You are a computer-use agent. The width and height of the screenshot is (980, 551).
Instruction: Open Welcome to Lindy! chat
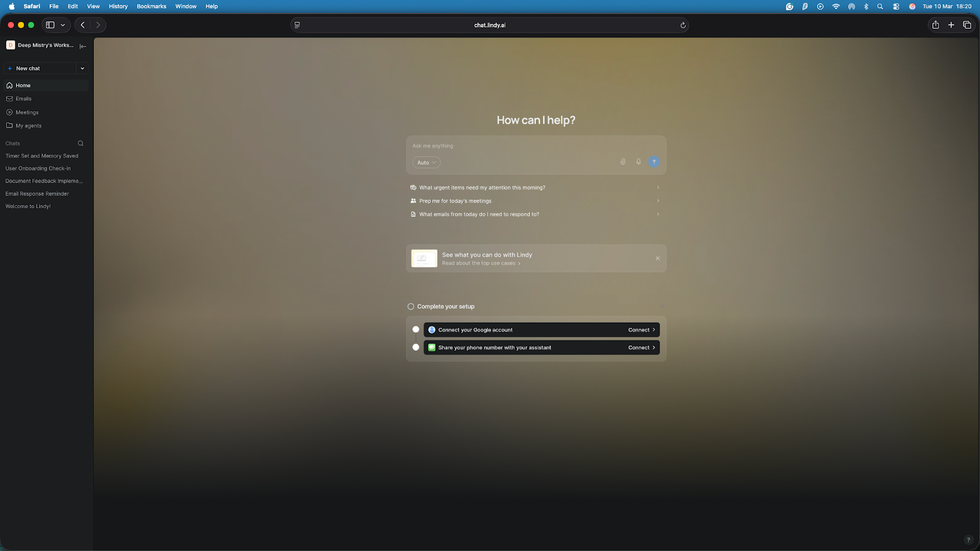tap(28, 206)
